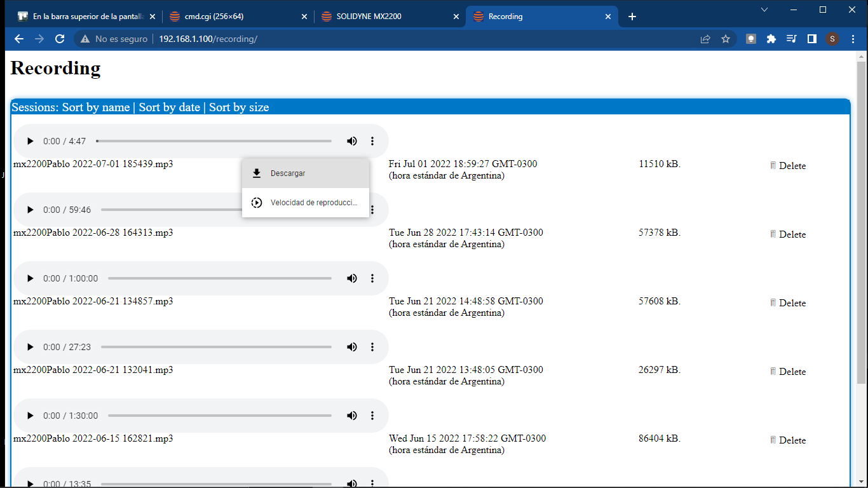Mute the 1:00:00 audio player
Screen dimensions: 868x488
pos(352,278)
